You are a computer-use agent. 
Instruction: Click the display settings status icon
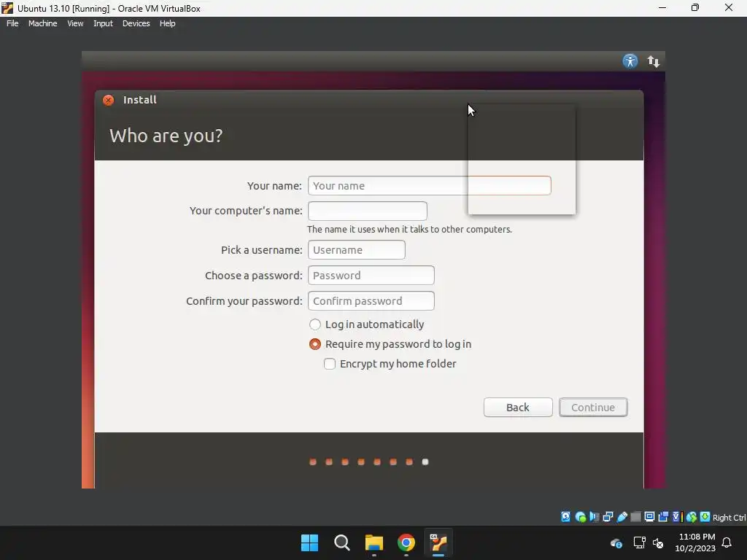649,517
